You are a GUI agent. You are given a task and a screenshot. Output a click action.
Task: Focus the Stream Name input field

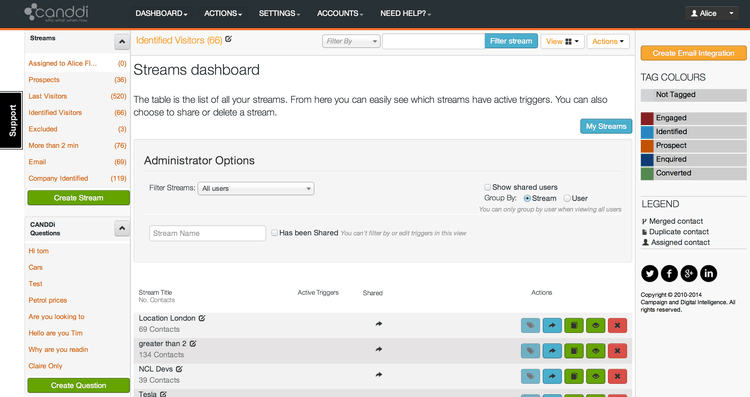(x=208, y=233)
